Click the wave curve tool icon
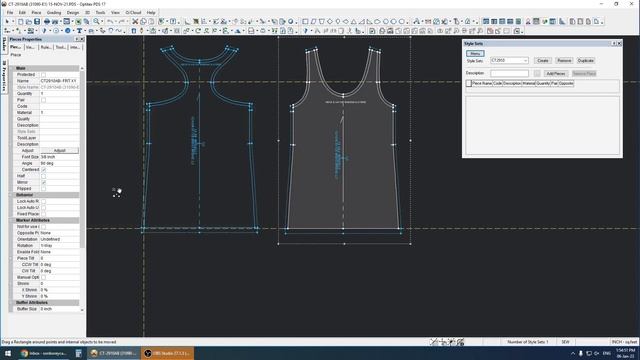 pos(118,31)
